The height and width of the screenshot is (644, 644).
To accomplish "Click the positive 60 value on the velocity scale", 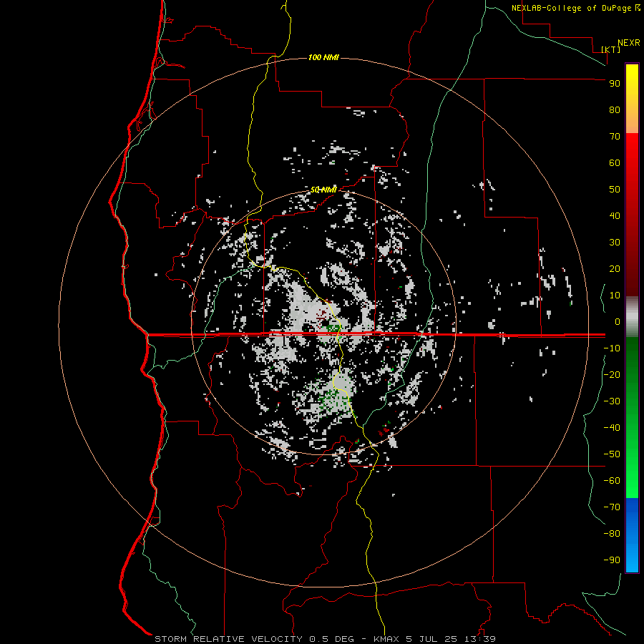I will tap(615, 162).
